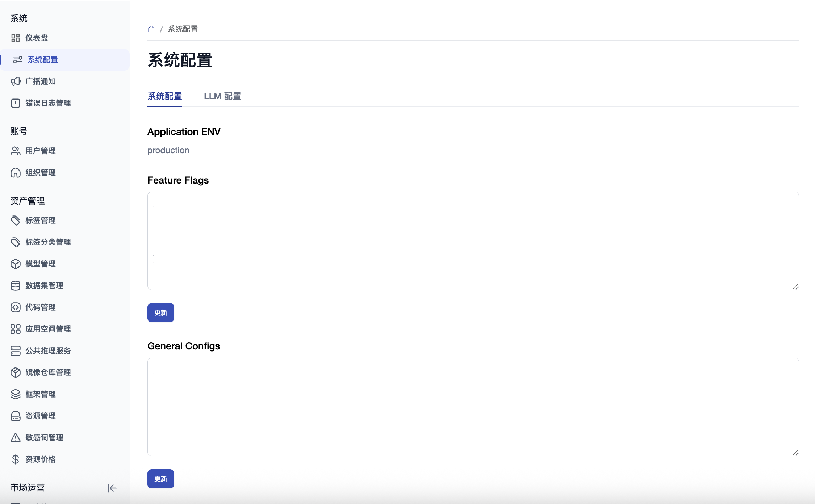Click the dataset management database icon

click(x=16, y=286)
